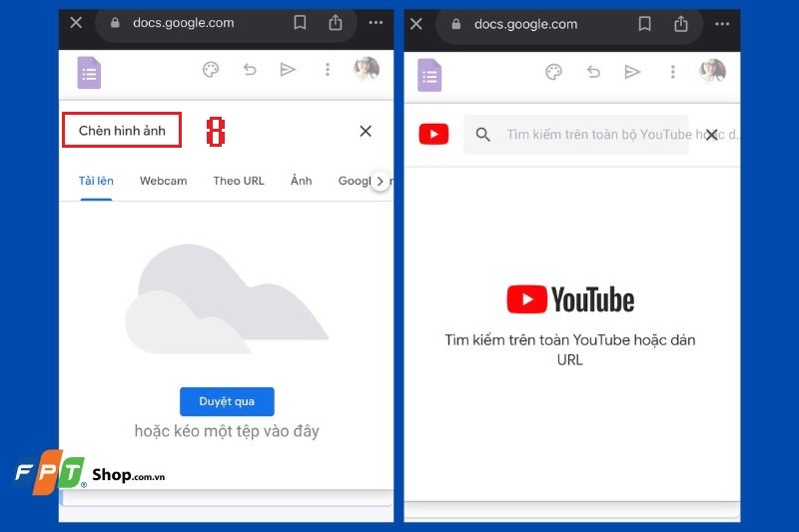Open Google Forms home icon in right screen

pos(429,75)
